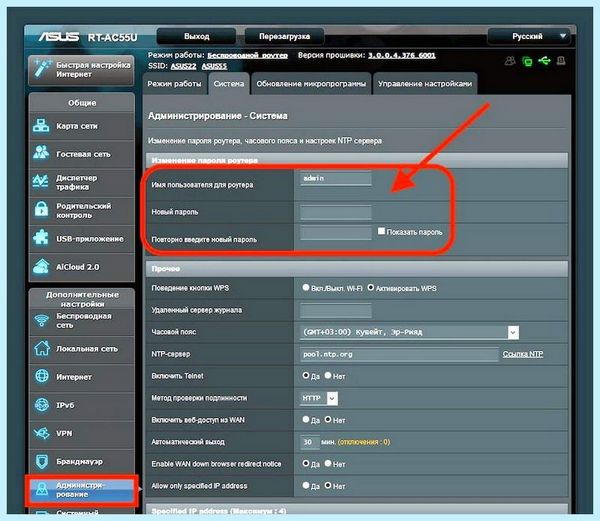Click the Guest Network (Гостевая сеть) icon
The width and height of the screenshot is (600, 521).
tap(41, 153)
